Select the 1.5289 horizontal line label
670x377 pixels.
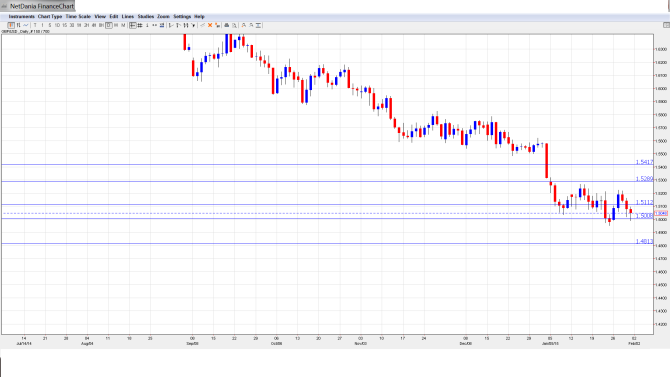[x=644, y=179]
